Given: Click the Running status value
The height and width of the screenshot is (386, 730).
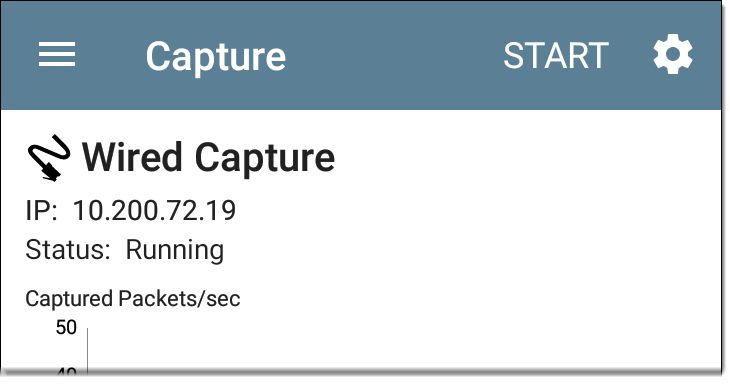Looking at the screenshot, I should [175, 251].
